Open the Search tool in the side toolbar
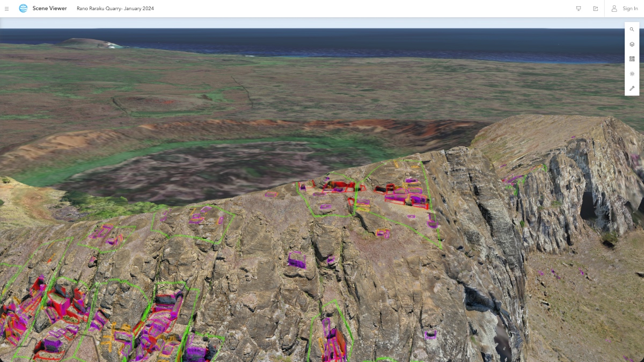This screenshot has height=362, width=644. click(x=632, y=30)
